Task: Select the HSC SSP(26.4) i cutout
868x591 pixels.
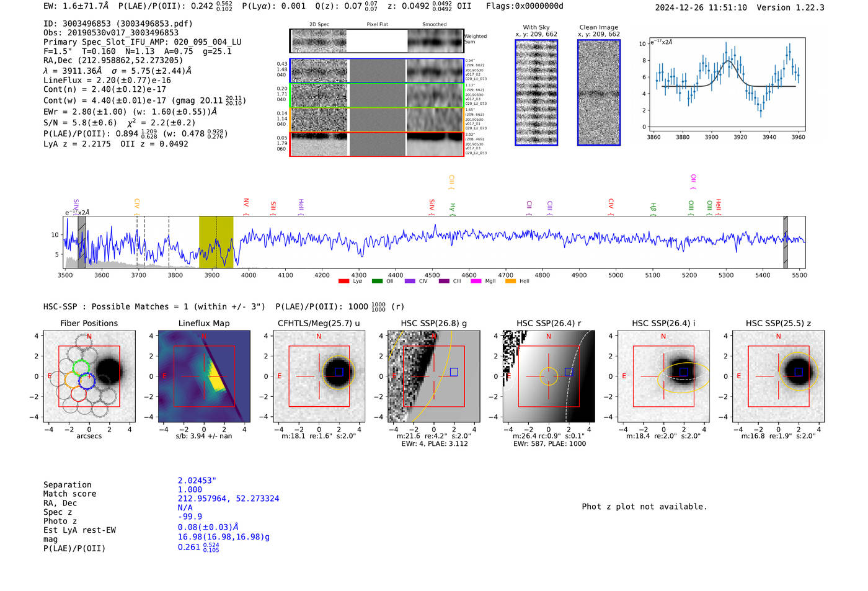Action: (x=663, y=376)
